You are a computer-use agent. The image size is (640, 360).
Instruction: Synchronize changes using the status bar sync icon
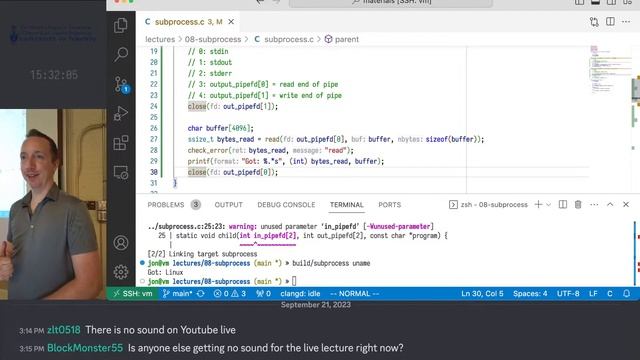(200, 293)
